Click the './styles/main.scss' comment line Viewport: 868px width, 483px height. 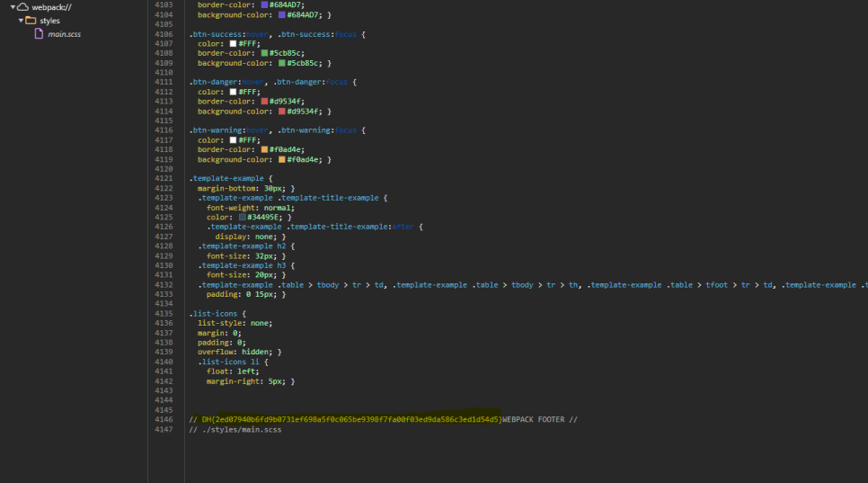tap(235, 429)
